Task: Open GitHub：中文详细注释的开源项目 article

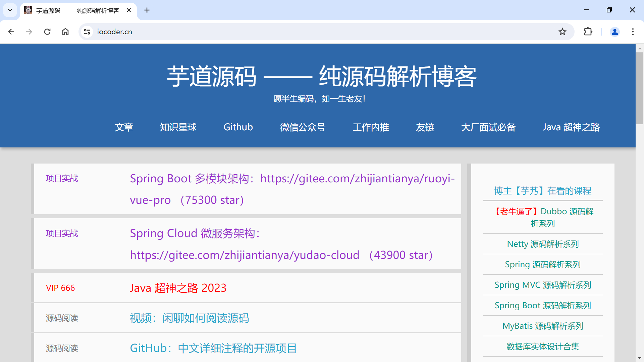Action: (x=213, y=348)
